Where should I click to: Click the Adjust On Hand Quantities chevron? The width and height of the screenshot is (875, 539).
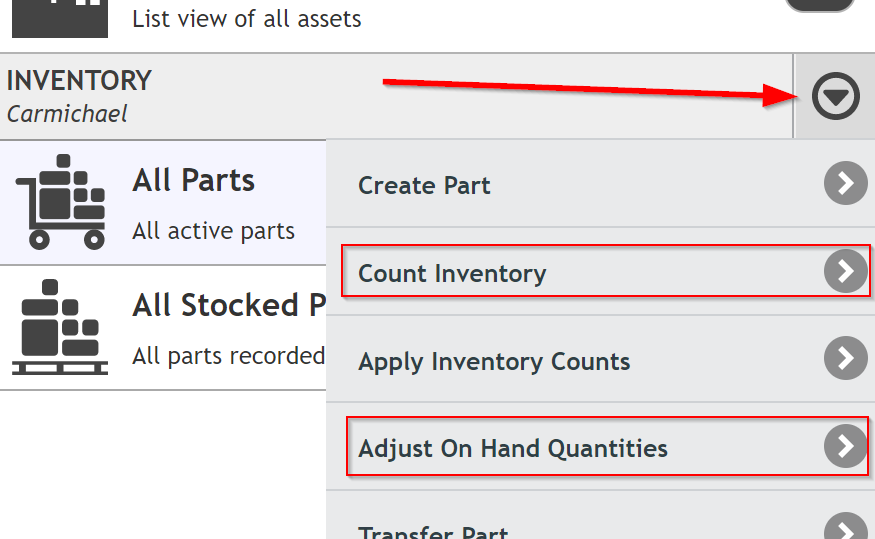pyautogui.click(x=846, y=446)
